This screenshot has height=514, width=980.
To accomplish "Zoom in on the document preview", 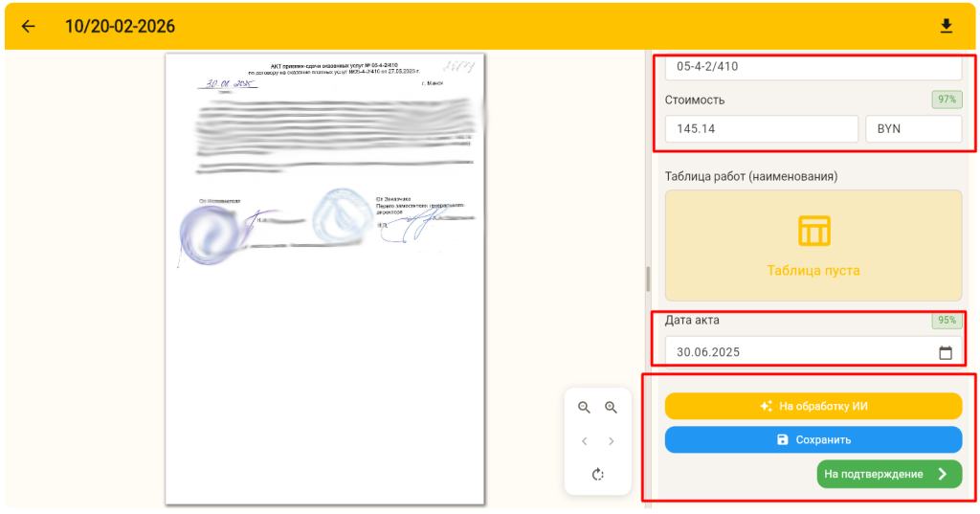I will (612, 407).
